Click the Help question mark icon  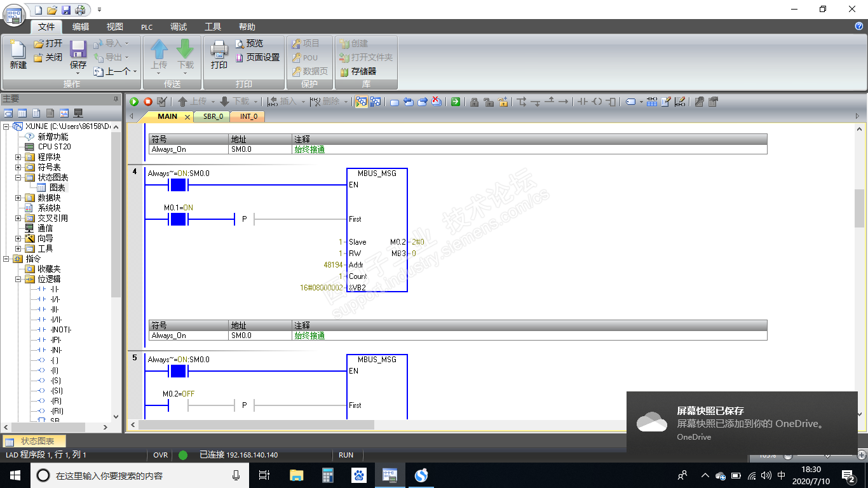859,26
